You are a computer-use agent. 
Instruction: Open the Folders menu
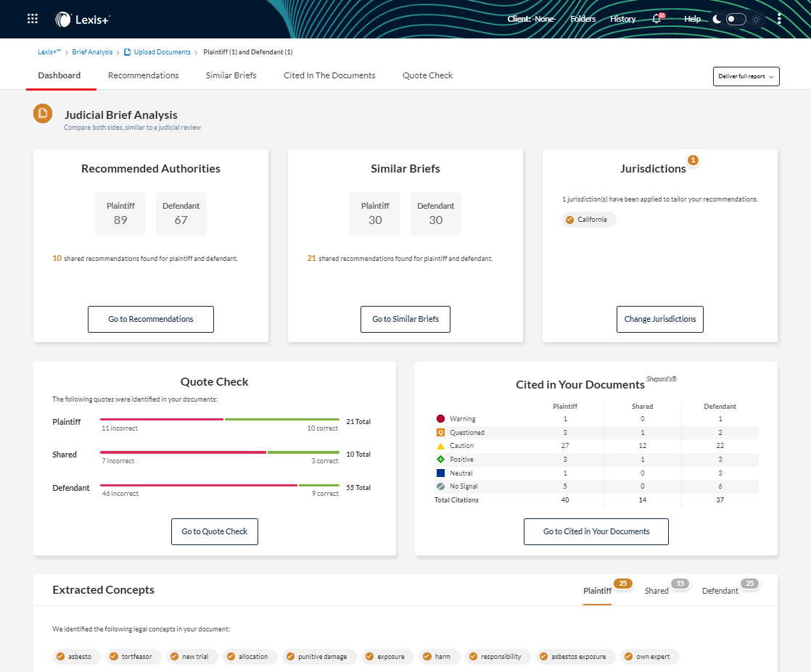coord(583,19)
